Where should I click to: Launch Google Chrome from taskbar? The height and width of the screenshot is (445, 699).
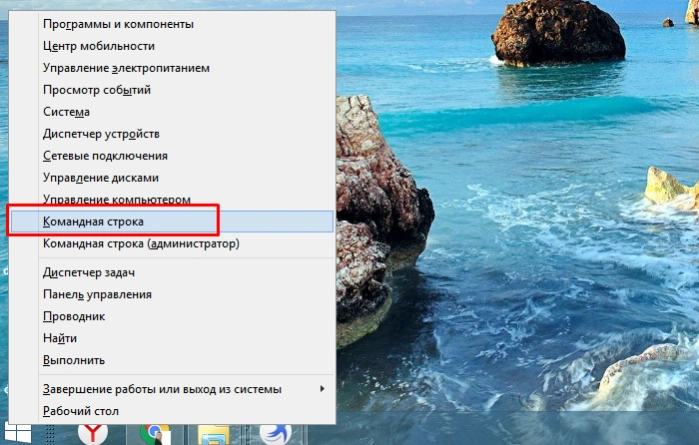(154, 435)
